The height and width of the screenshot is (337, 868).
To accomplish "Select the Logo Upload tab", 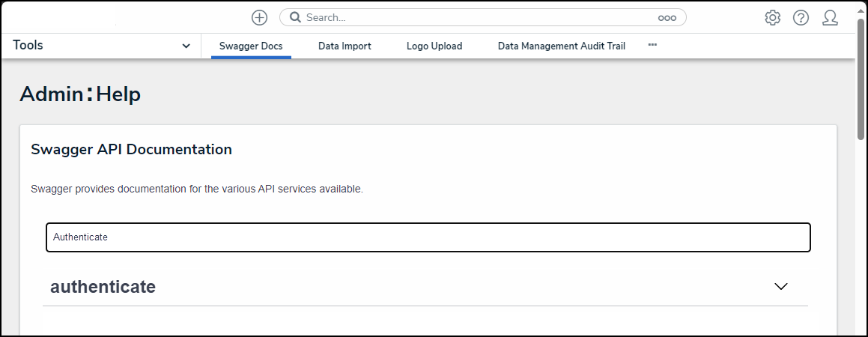I will (x=434, y=46).
